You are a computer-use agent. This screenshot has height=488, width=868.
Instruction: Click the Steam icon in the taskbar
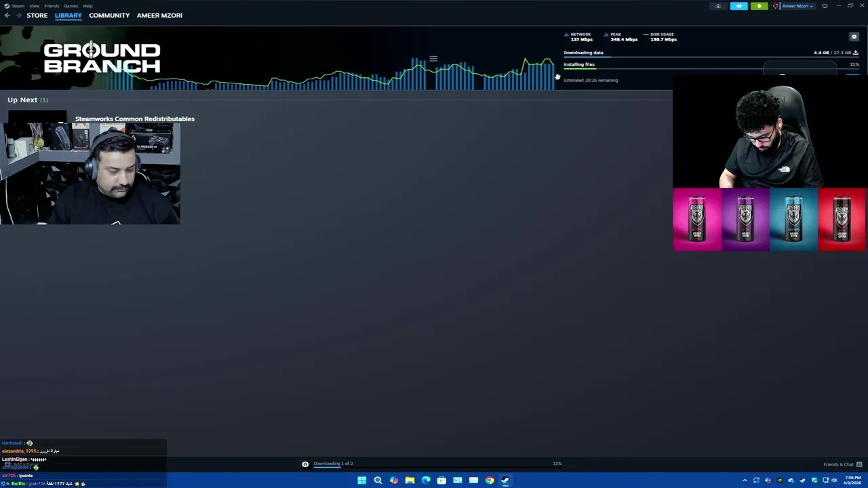pos(505,481)
